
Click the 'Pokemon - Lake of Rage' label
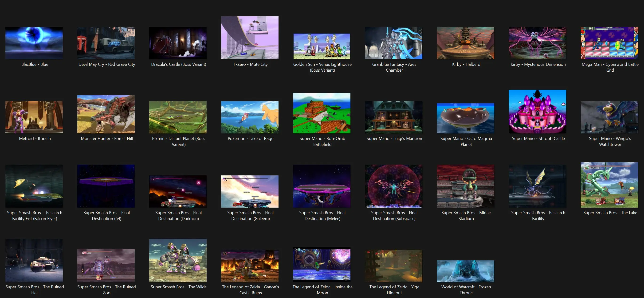click(251, 138)
